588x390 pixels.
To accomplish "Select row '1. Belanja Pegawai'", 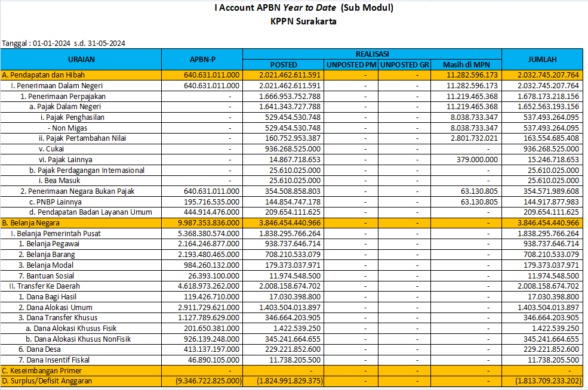I will (x=292, y=244).
